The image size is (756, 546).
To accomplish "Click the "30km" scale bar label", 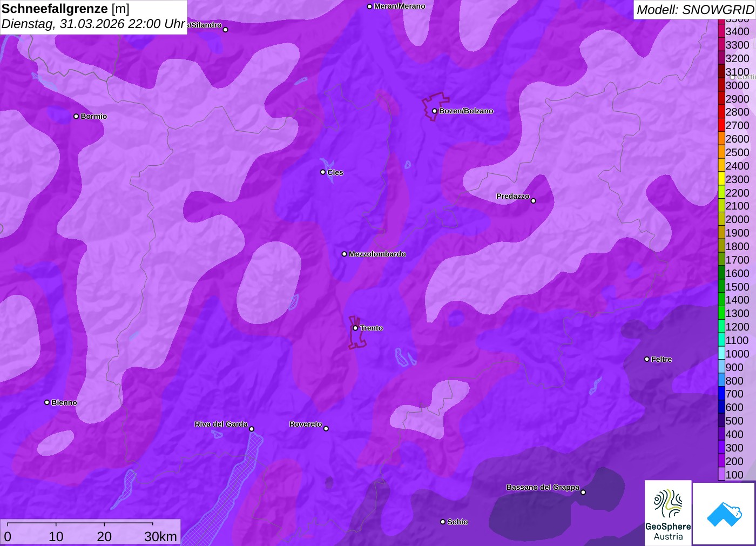I will 160,536.
